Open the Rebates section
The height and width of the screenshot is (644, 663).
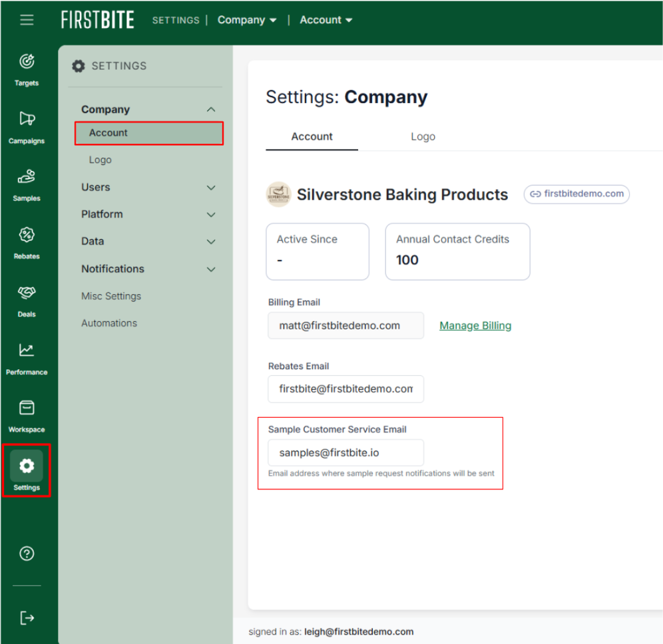point(27,243)
